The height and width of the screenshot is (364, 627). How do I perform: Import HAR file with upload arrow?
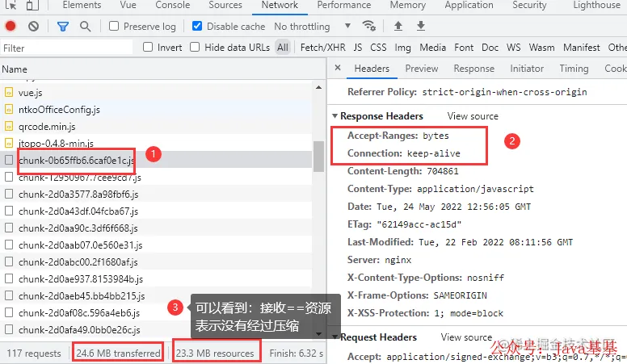tap(398, 26)
